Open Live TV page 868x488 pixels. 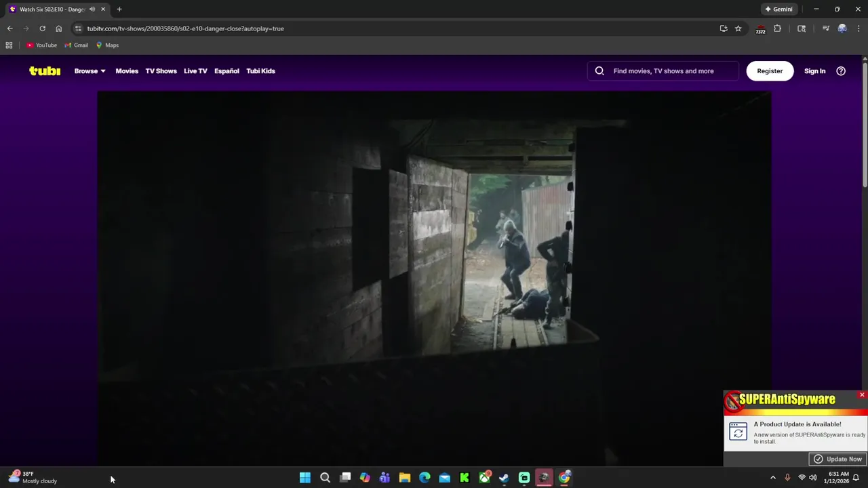195,70
